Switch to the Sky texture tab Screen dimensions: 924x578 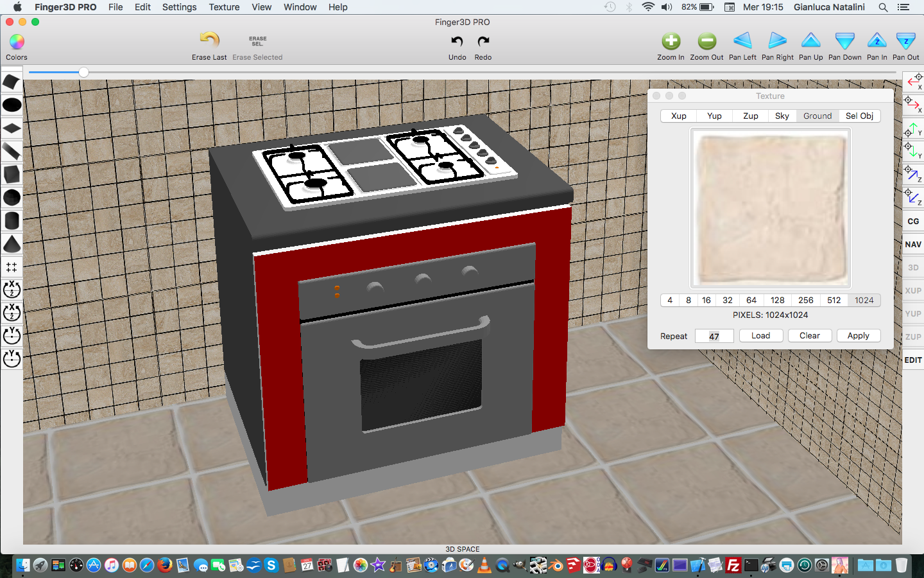coord(782,116)
